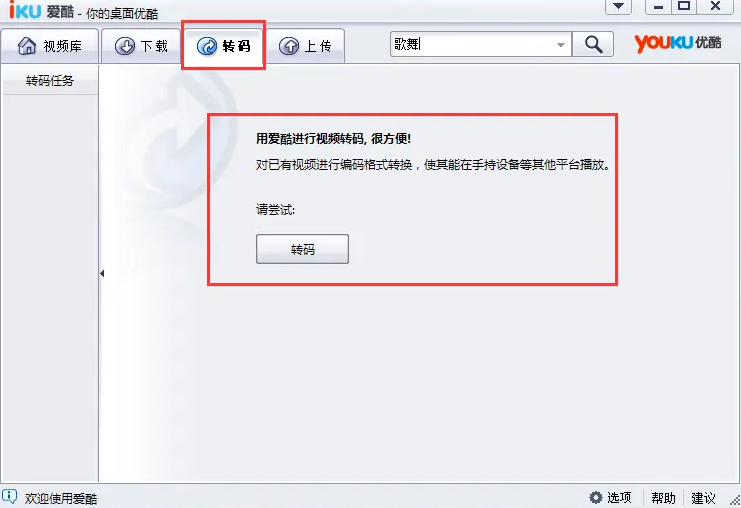Screen dimensions: 741x508
Task: Open the title bar dropdown menu arrow
Action: [x=618, y=6]
